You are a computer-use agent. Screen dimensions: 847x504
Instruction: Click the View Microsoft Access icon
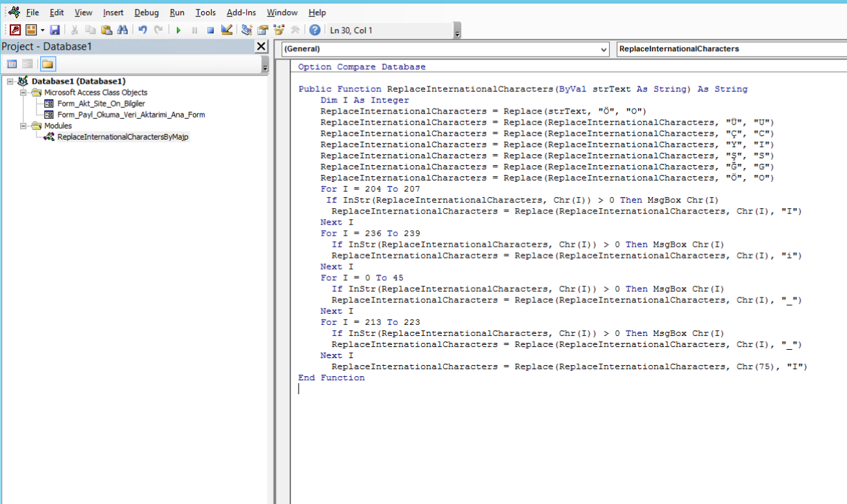pyautogui.click(x=15, y=30)
